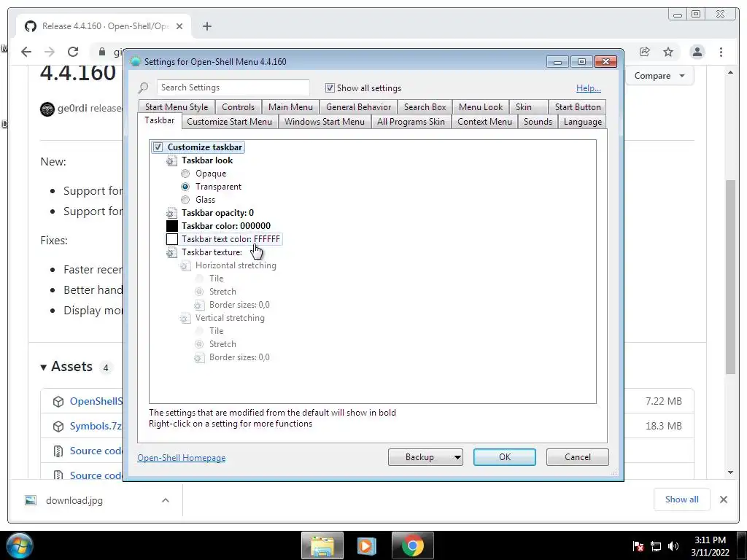Select the Taskbar opacity: 0 setting
This screenshot has height=560, width=747.
(217, 213)
